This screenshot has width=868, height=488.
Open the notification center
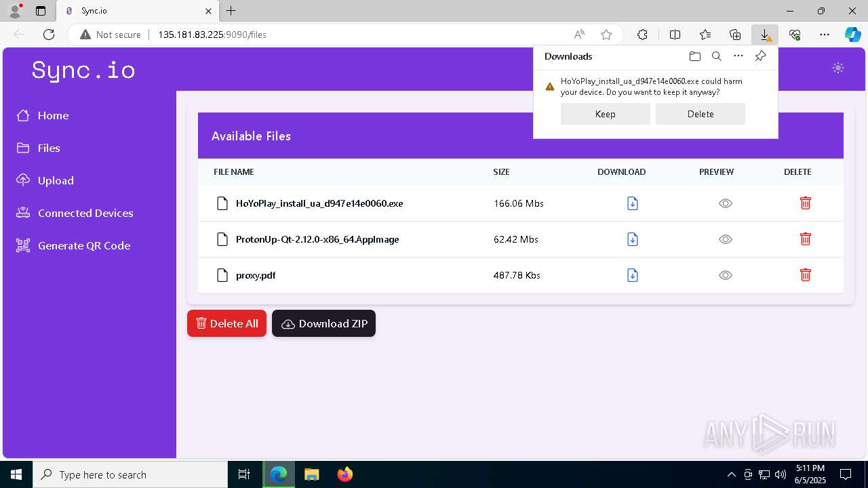click(x=846, y=474)
